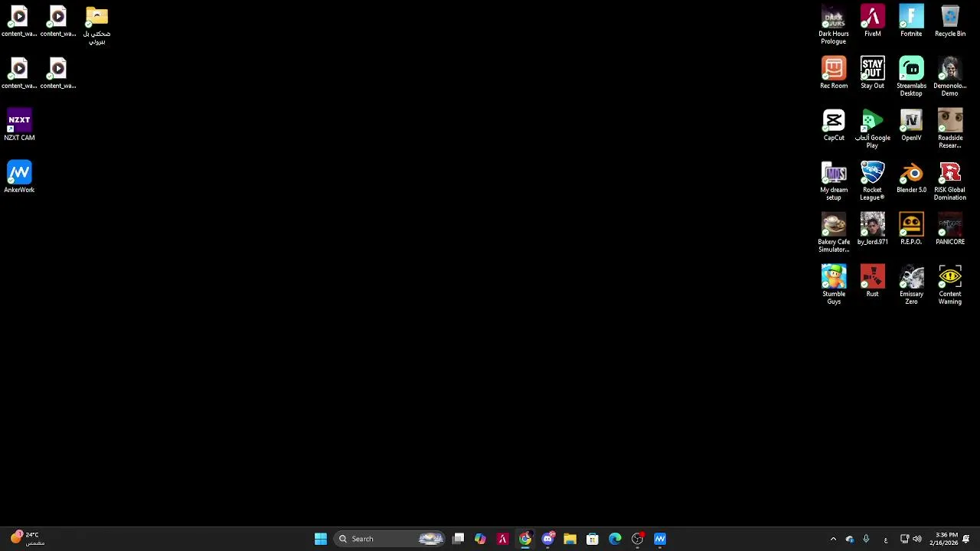The height and width of the screenshot is (551, 980).
Task: Open Google Chrome from the taskbar
Action: [525, 539]
